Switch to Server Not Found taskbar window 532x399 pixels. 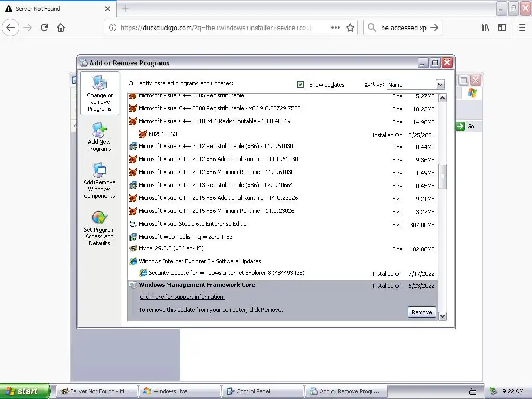click(97, 391)
